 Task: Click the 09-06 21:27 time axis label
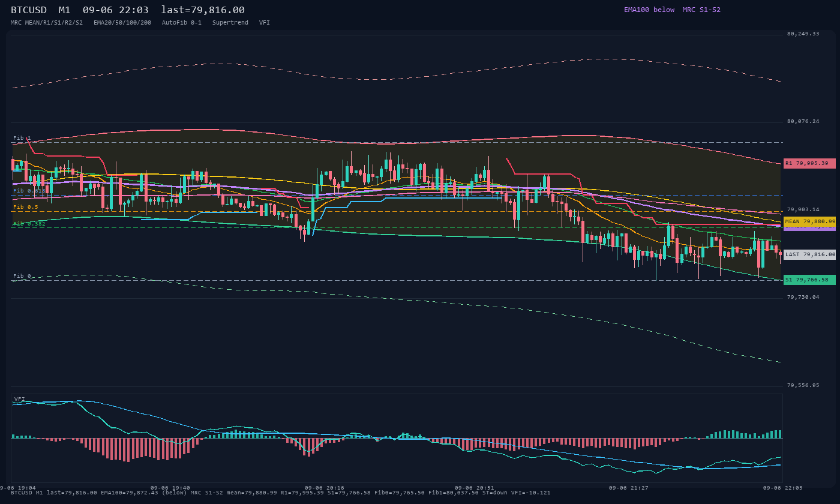click(628, 488)
